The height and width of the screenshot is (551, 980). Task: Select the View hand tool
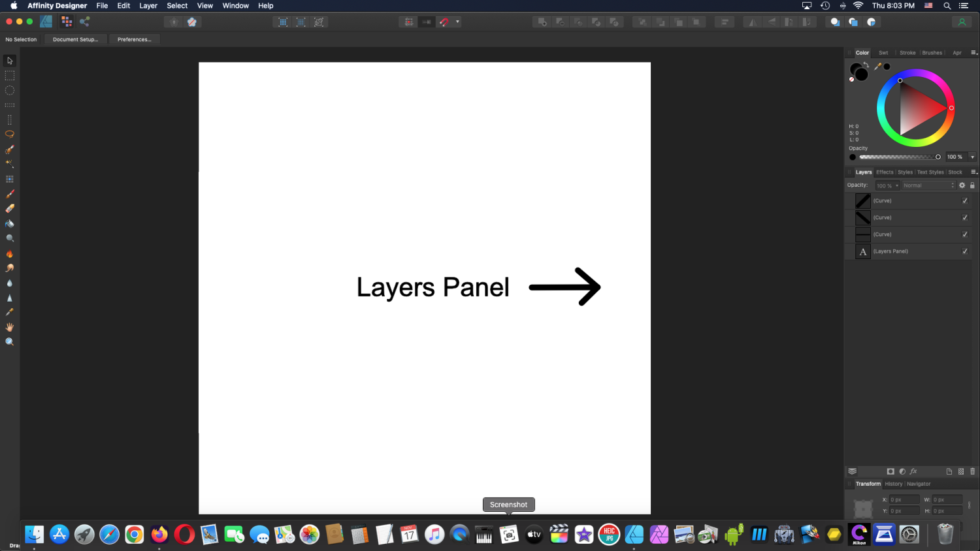point(10,327)
